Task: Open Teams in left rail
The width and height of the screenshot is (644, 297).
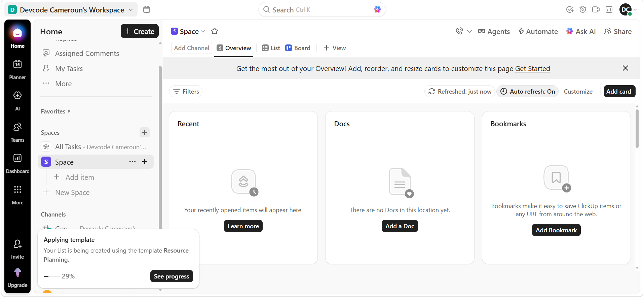Action: coord(17,132)
